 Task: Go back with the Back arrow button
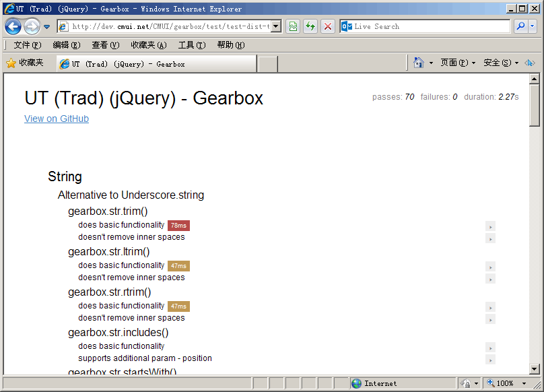click(13, 26)
